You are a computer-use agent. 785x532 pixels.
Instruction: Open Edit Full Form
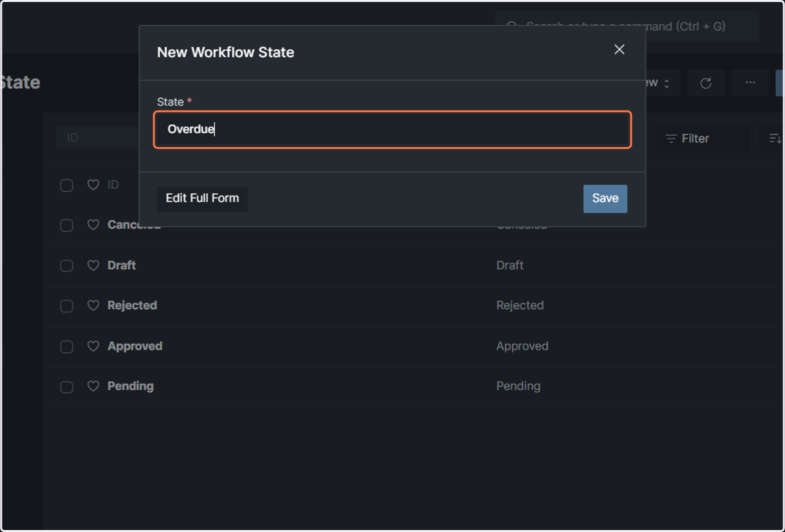202,199
